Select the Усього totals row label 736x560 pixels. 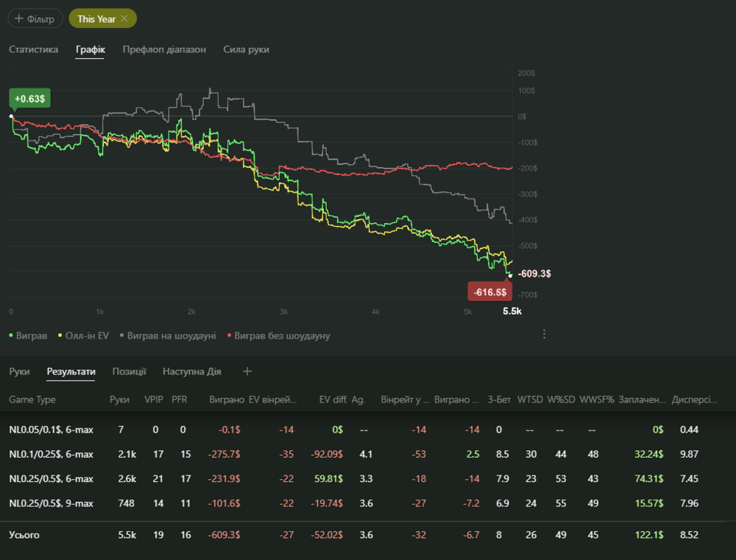[x=24, y=535]
